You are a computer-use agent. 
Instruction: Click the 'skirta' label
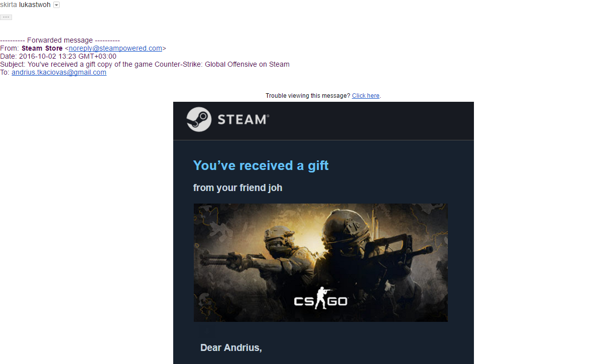pyautogui.click(x=9, y=5)
